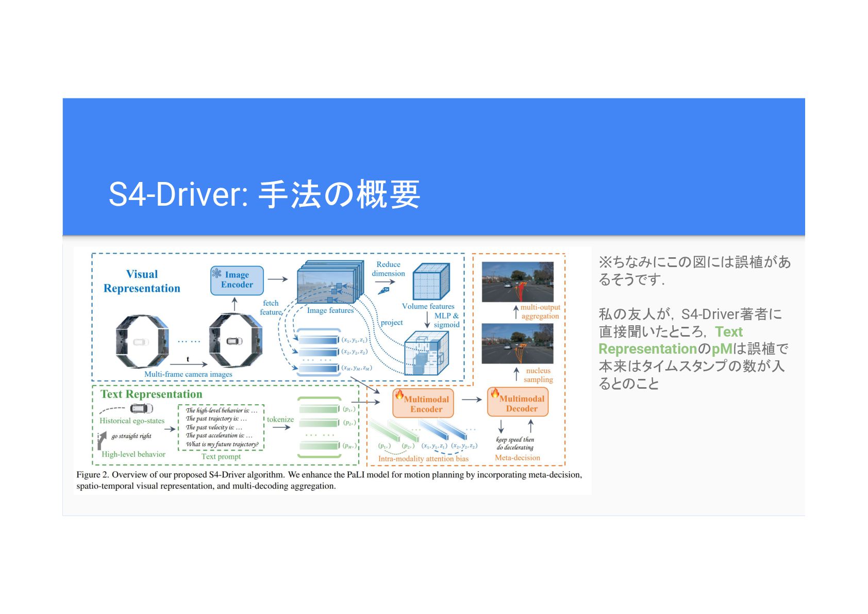Viewport: 868px width, 614px height.
Task: Click the 'Image Encoder' box in the figure
Action: [x=237, y=280]
